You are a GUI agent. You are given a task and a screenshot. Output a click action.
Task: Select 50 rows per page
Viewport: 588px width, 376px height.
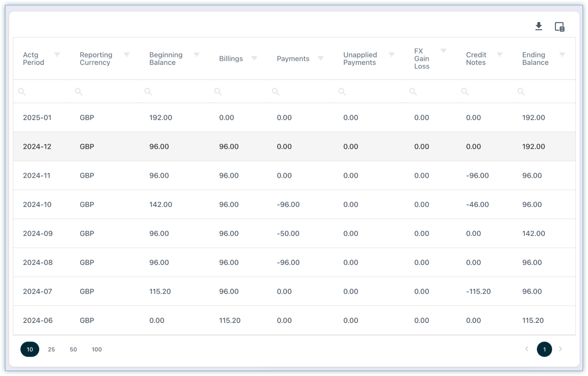coord(73,349)
